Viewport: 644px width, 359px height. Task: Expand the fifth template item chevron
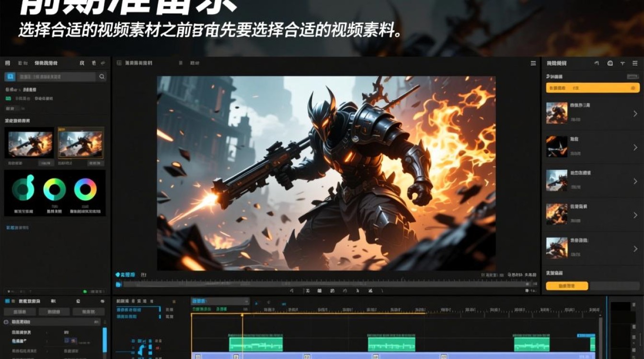pos(635,249)
